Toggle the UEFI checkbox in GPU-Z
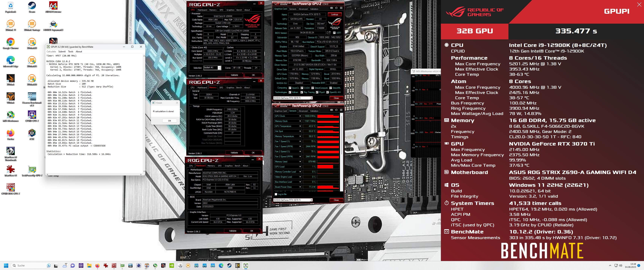 pos(334,33)
